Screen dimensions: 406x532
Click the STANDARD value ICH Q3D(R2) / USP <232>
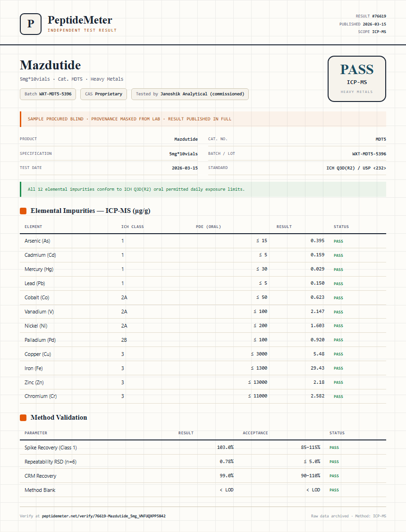tap(356, 168)
